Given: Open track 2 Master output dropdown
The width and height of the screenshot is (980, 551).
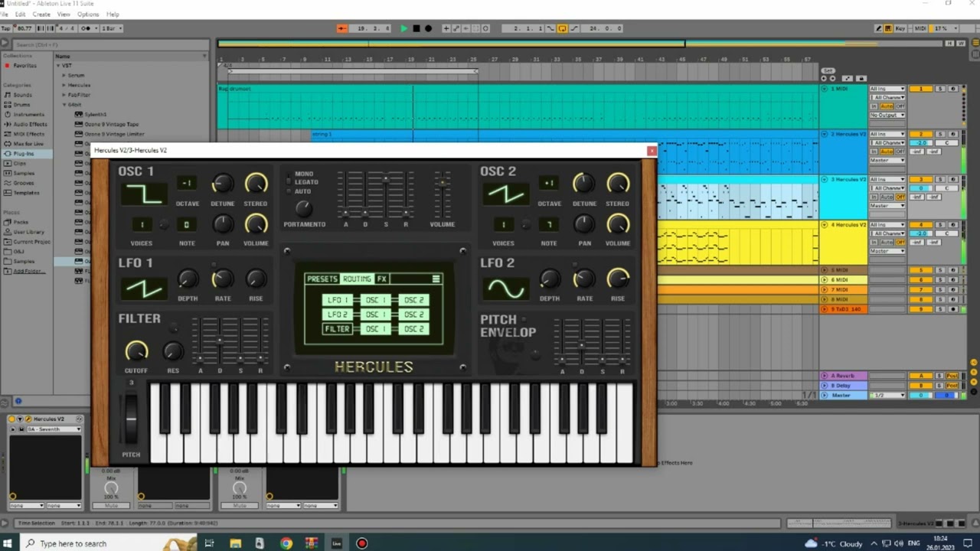Looking at the screenshot, I should [x=887, y=160].
